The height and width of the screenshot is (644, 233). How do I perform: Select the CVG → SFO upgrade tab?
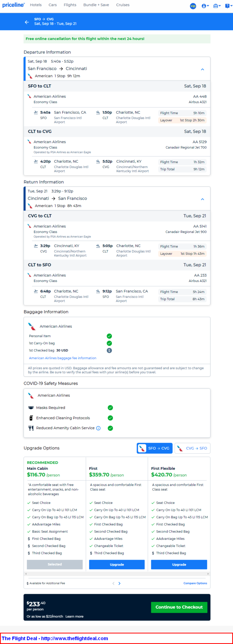click(192, 448)
